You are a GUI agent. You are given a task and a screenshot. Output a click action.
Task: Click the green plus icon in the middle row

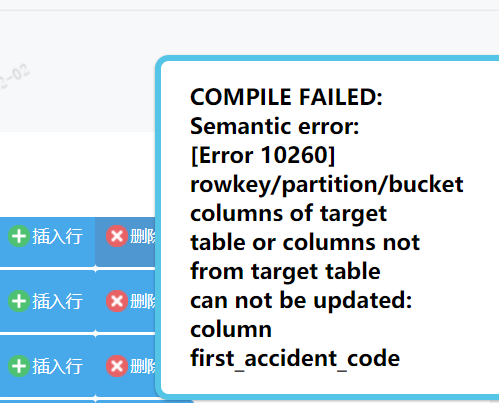[x=19, y=301]
